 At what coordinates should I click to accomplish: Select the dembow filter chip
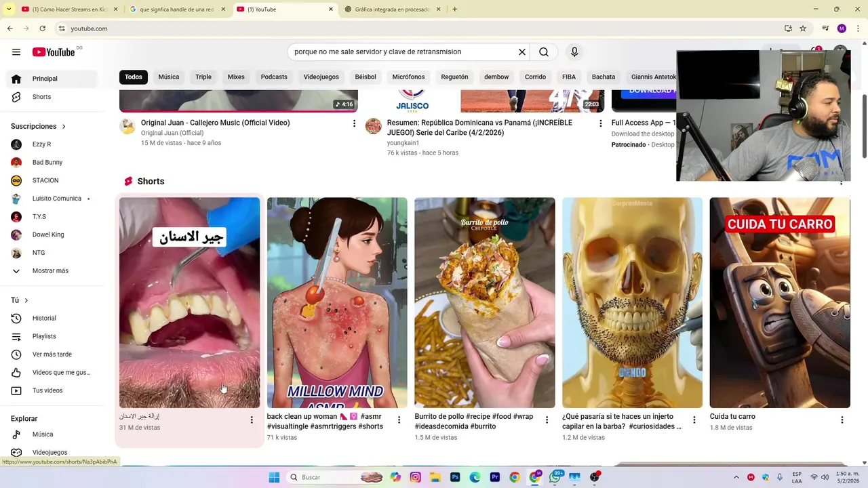tap(496, 77)
